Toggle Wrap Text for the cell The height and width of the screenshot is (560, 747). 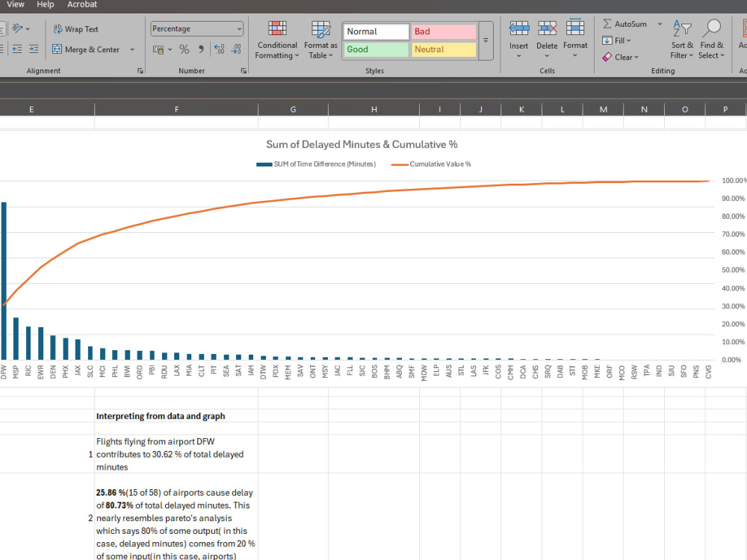click(75, 29)
